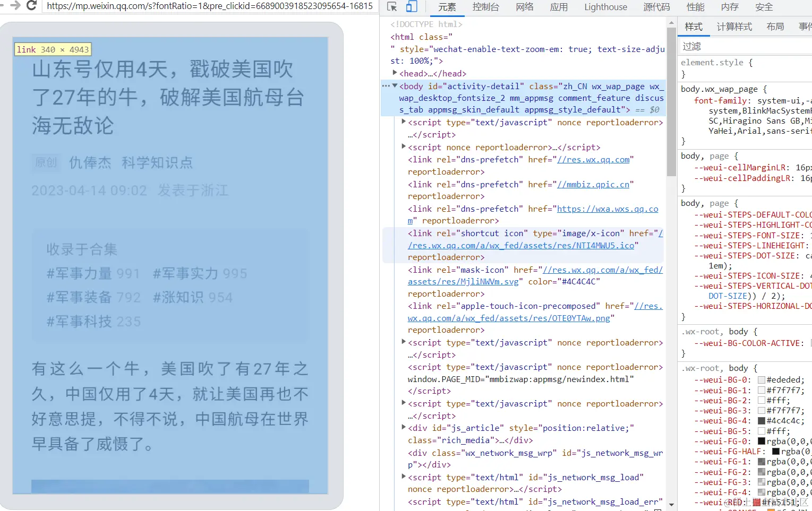Click the three-dots icon beside body node
812x511 pixels.
pyautogui.click(x=386, y=86)
